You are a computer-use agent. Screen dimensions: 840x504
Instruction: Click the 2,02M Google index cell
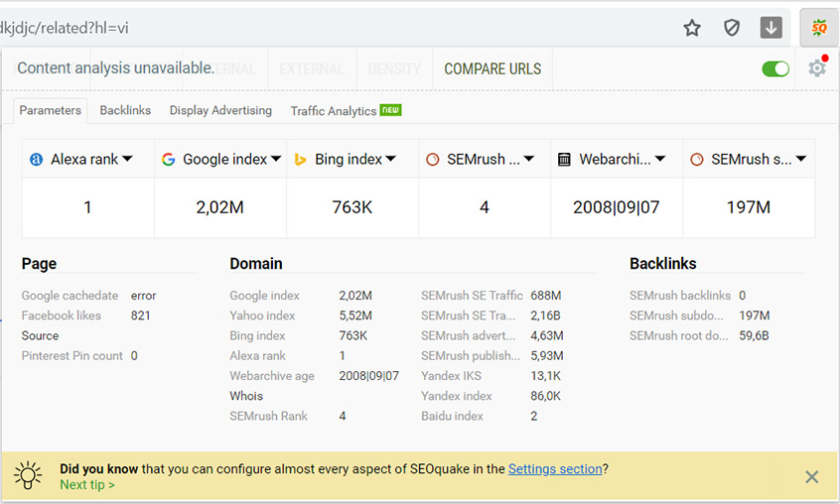220,207
